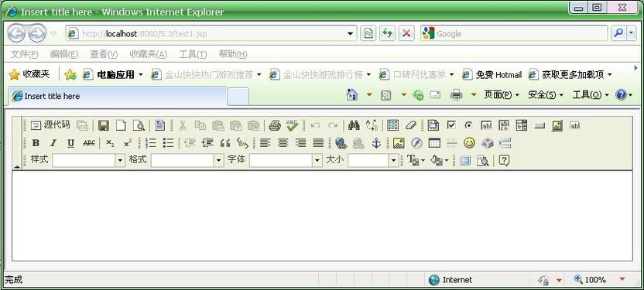Insert a smiley emoticon
The image size is (644, 290).
tap(469, 143)
